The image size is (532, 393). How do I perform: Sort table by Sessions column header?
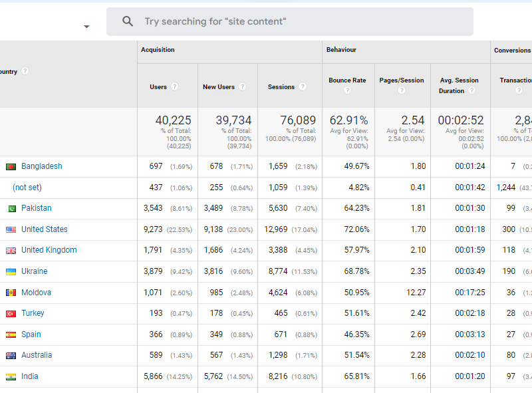point(281,87)
